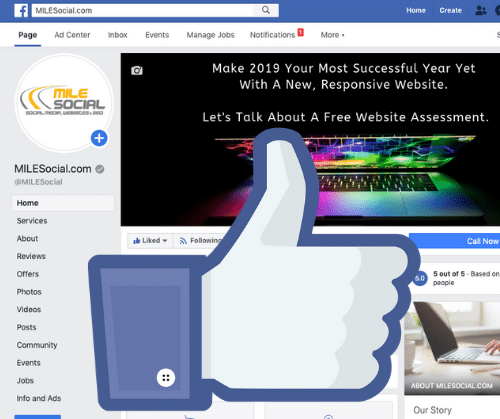Open the Create link in top bar
This screenshot has width=500, height=419.
(450, 10)
